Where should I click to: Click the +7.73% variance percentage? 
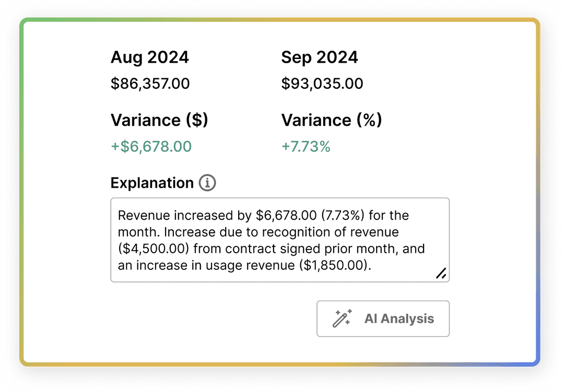pyautogui.click(x=306, y=147)
